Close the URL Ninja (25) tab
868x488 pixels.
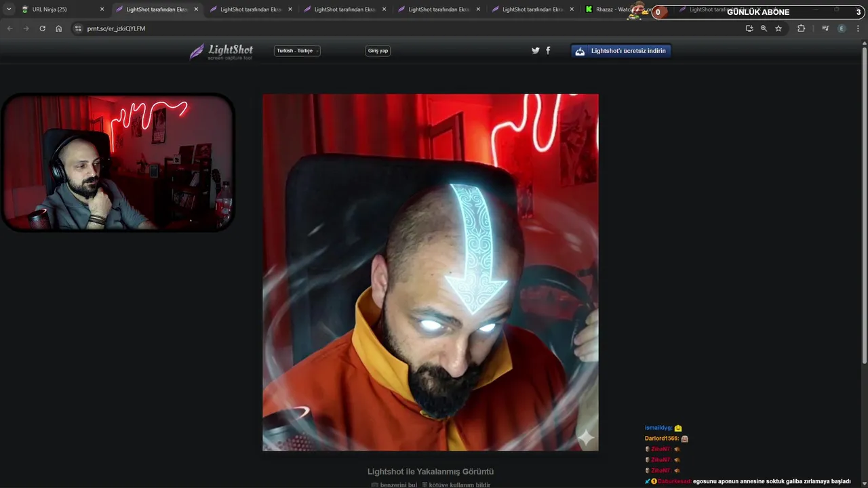tap(102, 9)
